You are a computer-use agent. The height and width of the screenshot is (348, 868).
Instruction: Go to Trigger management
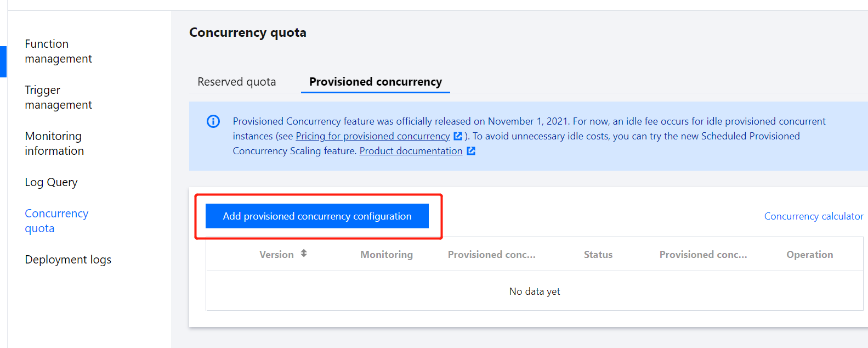coord(58,97)
